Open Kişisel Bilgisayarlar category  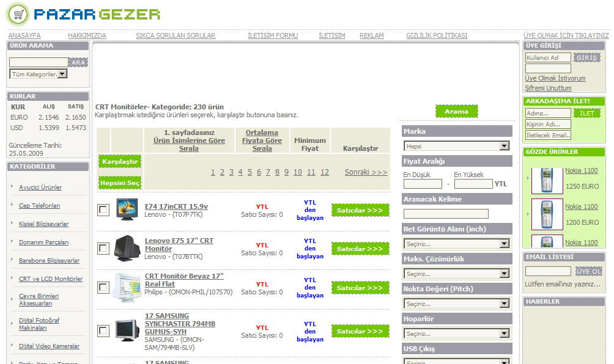44,224
